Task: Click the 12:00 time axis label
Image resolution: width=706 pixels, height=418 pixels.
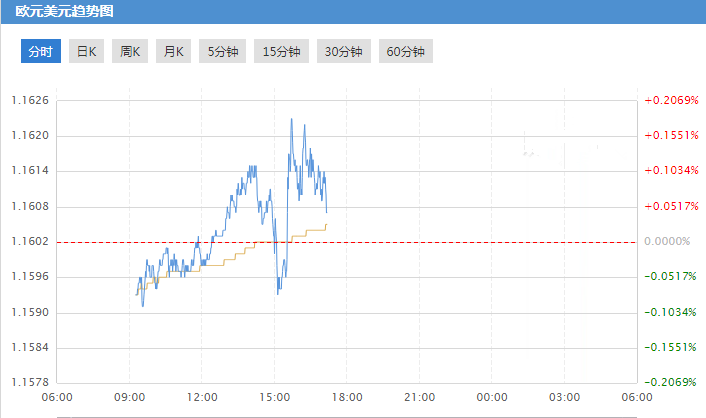Action: (x=203, y=397)
